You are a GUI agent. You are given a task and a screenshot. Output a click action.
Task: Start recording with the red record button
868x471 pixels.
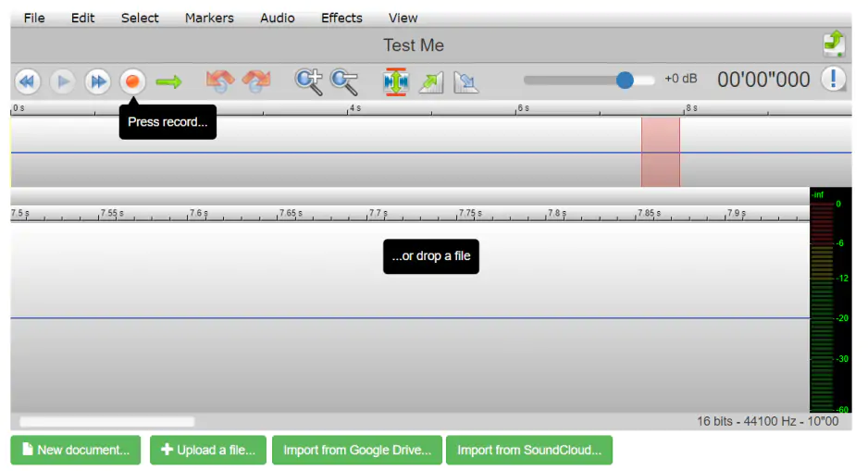tap(132, 81)
